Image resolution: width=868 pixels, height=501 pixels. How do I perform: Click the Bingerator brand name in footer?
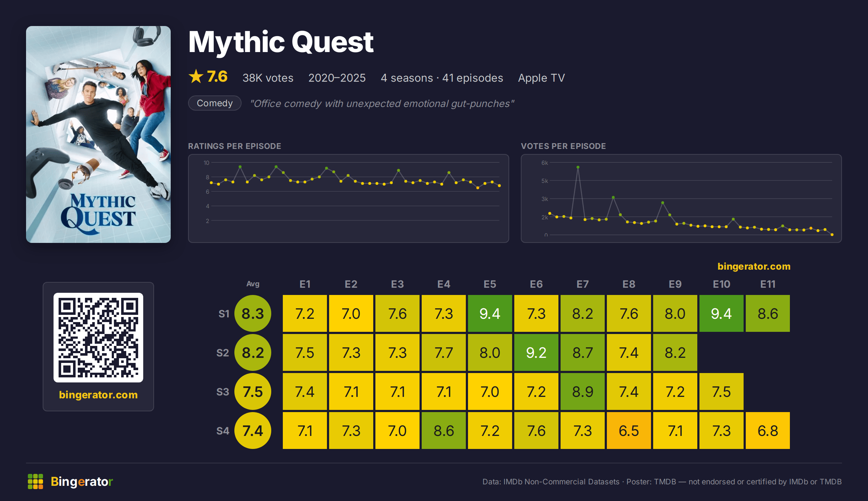(82, 481)
